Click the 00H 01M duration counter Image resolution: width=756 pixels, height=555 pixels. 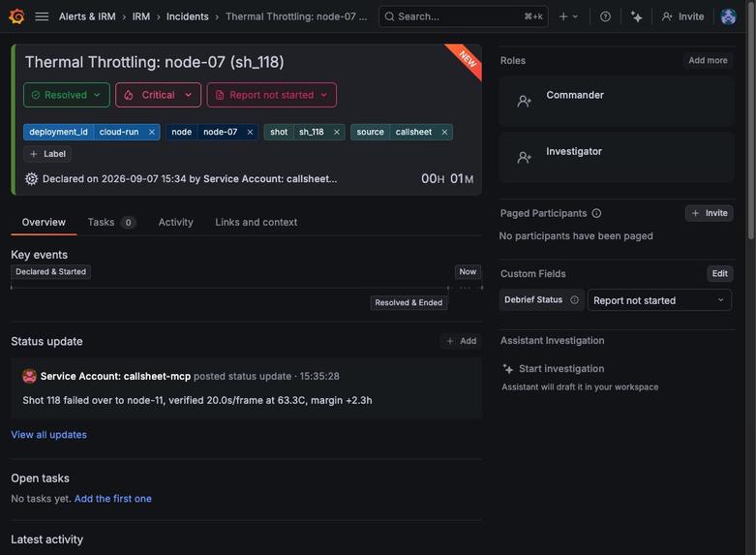coord(447,178)
